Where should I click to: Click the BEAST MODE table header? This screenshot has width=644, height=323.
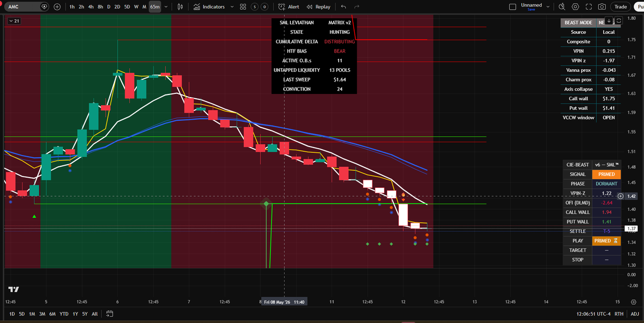[578, 23]
